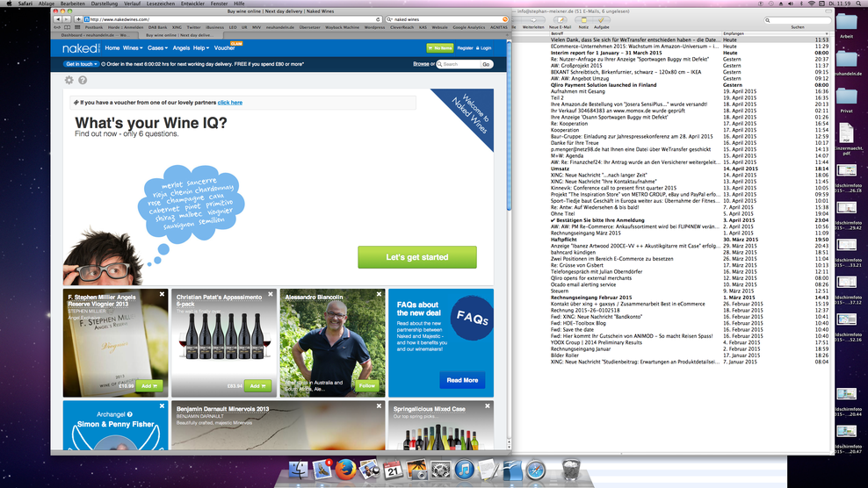The width and height of the screenshot is (868, 488).
Task: Compose with the Neue E-Mail icon
Action: (x=561, y=20)
